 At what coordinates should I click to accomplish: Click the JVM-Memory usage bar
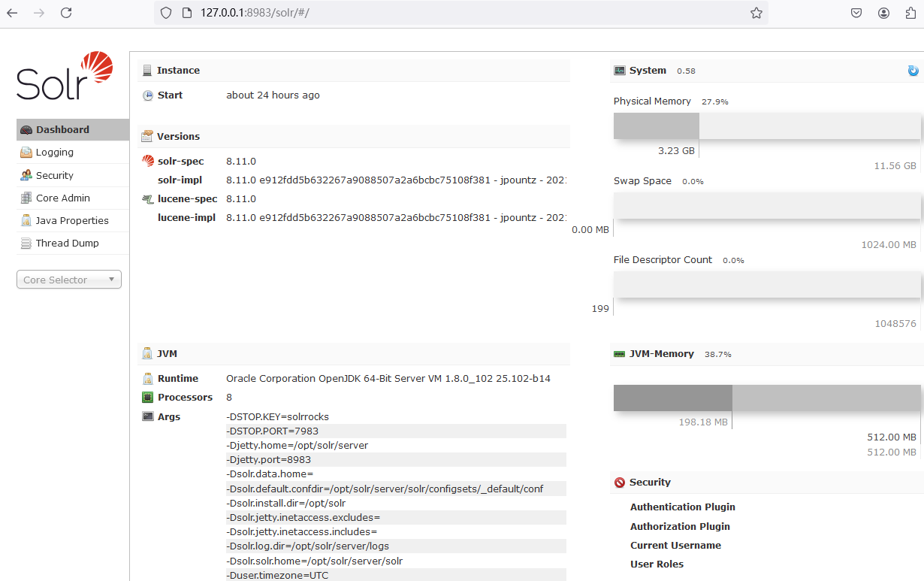[767, 398]
